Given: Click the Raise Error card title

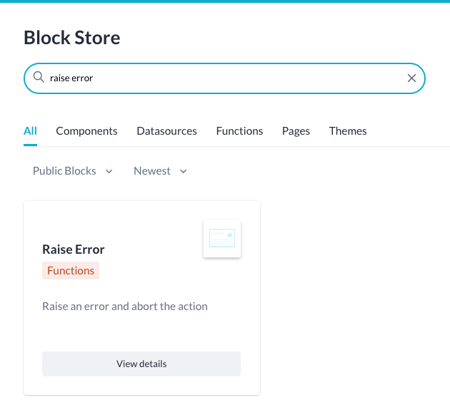Looking at the screenshot, I should coord(73,249).
